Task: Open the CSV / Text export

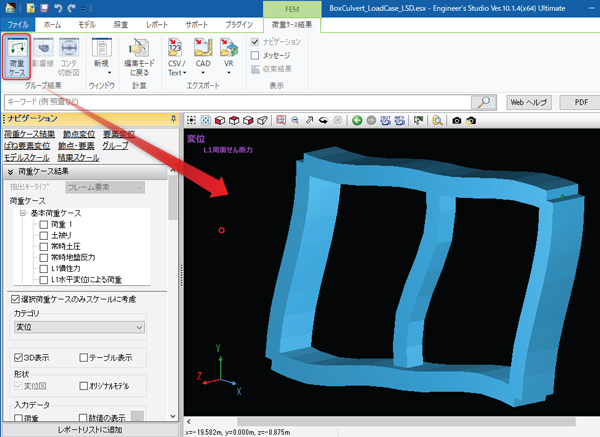Action: [176, 57]
